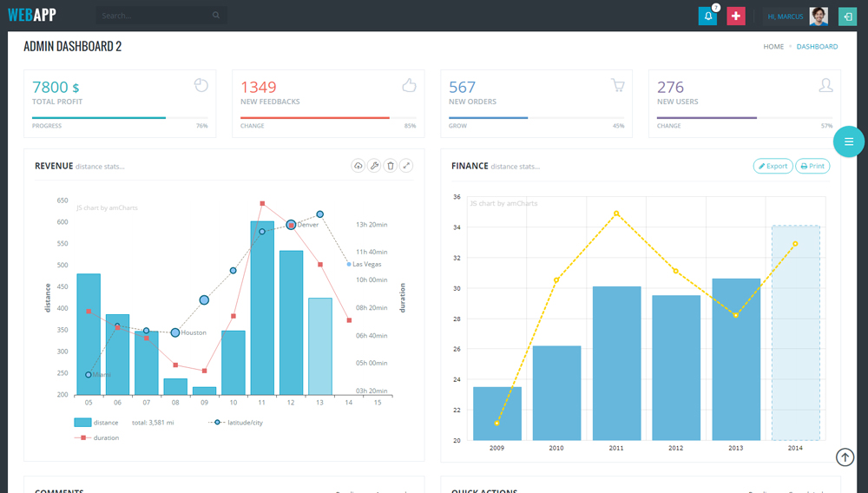Click the yellow line point at 2013

pos(736,315)
